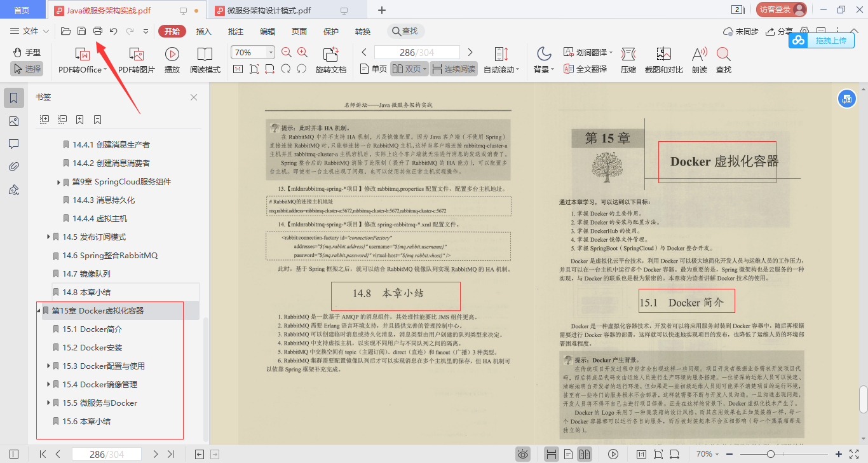Convert PDF to image (PDF转图片)
Viewport: 868px width, 463px height.
137,61
